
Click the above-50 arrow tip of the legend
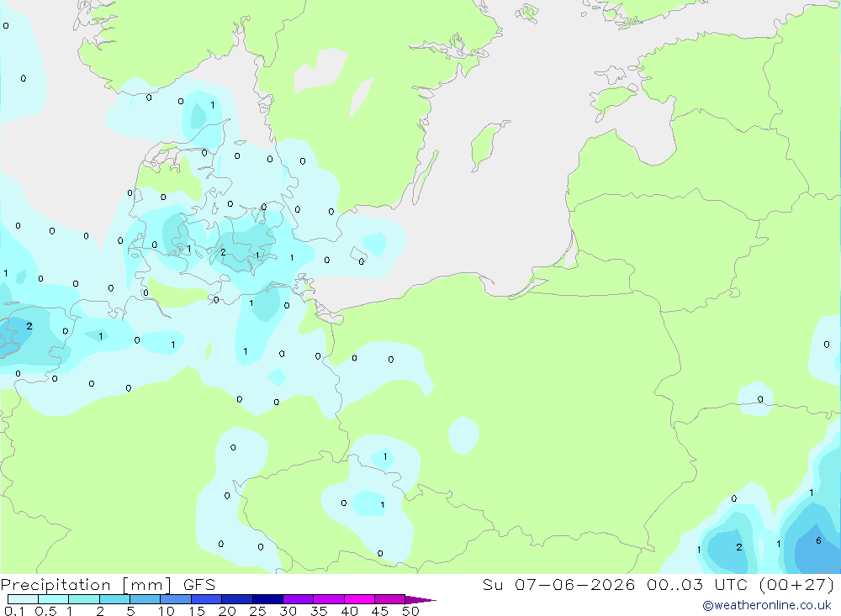click(420, 599)
